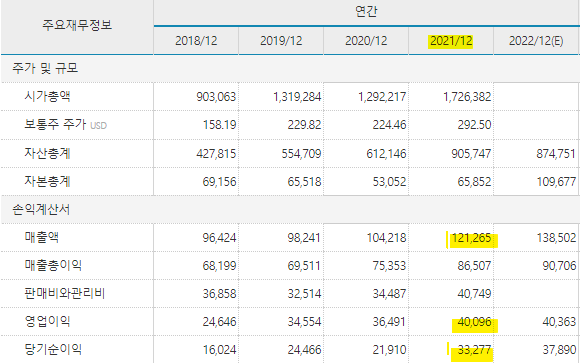580x363 pixels.
Task: Click the 시가총액 row label
Action: [47, 96]
